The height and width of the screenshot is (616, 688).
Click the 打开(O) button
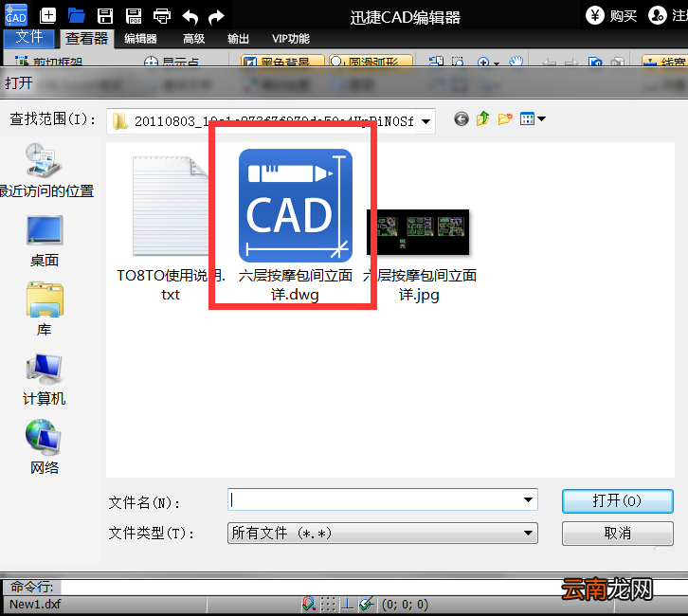pyautogui.click(x=617, y=501)
